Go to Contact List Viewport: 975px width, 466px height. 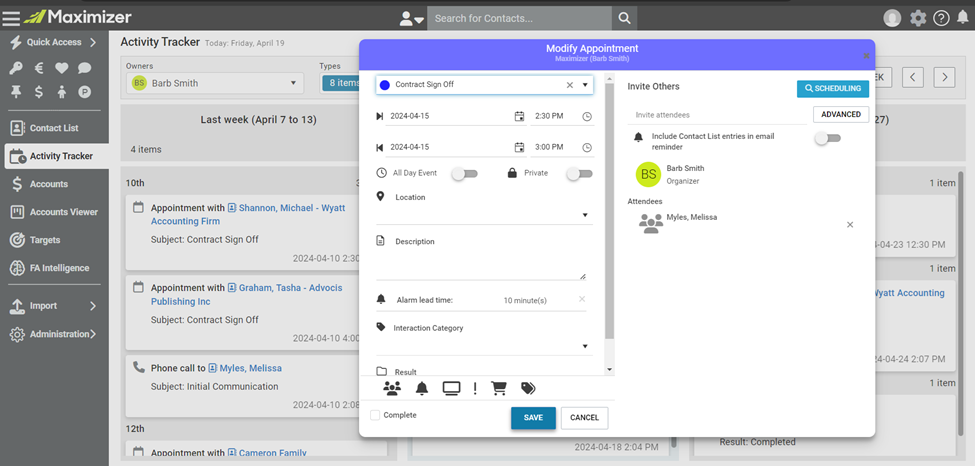(54, 128)
